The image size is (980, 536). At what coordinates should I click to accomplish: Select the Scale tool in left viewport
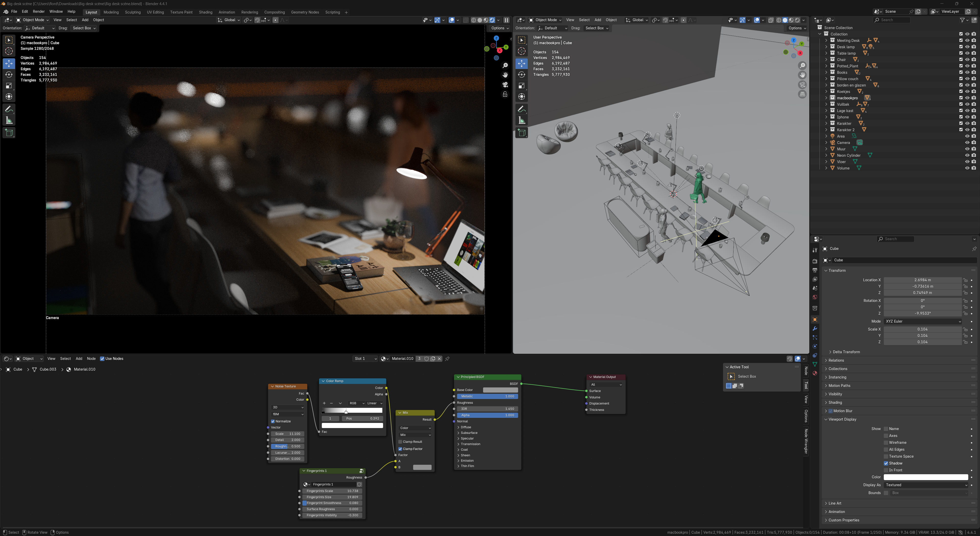point(9,86)
